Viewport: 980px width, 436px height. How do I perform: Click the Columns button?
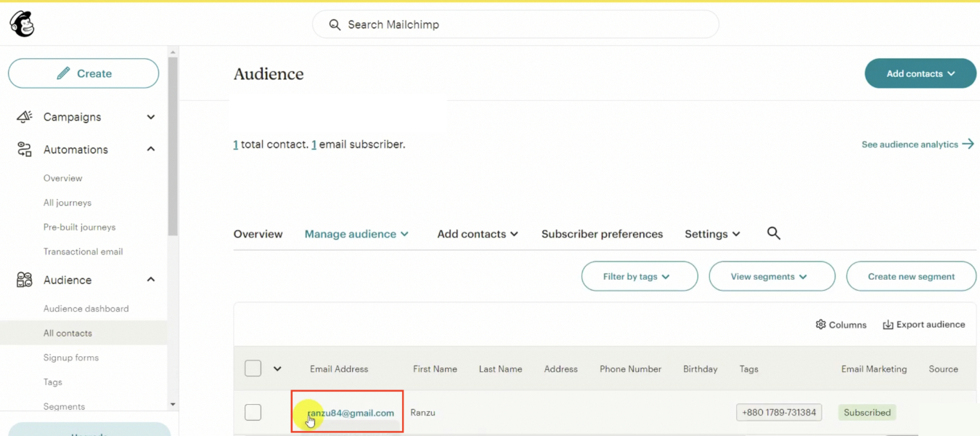tap(841, 325)
